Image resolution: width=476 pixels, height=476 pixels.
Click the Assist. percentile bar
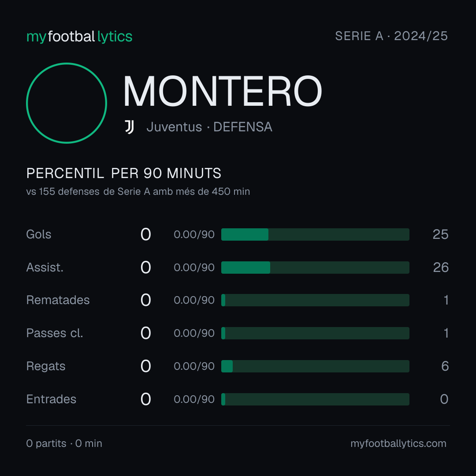point(315,268)
